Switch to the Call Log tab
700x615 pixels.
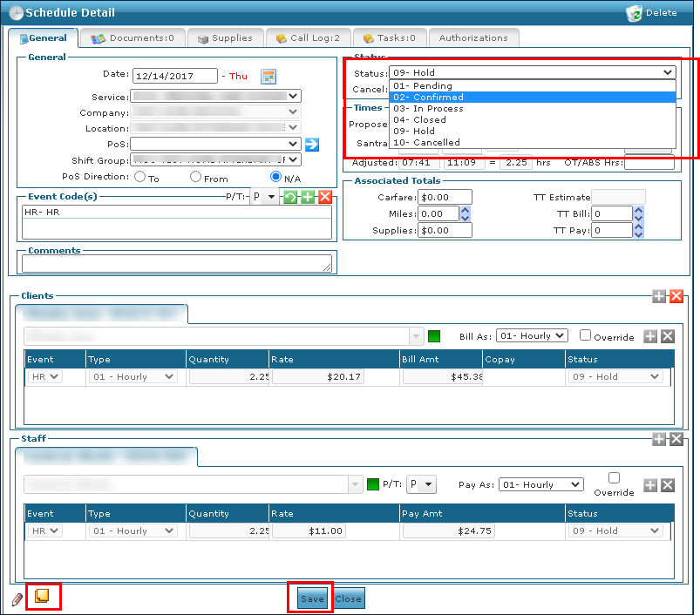(x=309, y=38)
